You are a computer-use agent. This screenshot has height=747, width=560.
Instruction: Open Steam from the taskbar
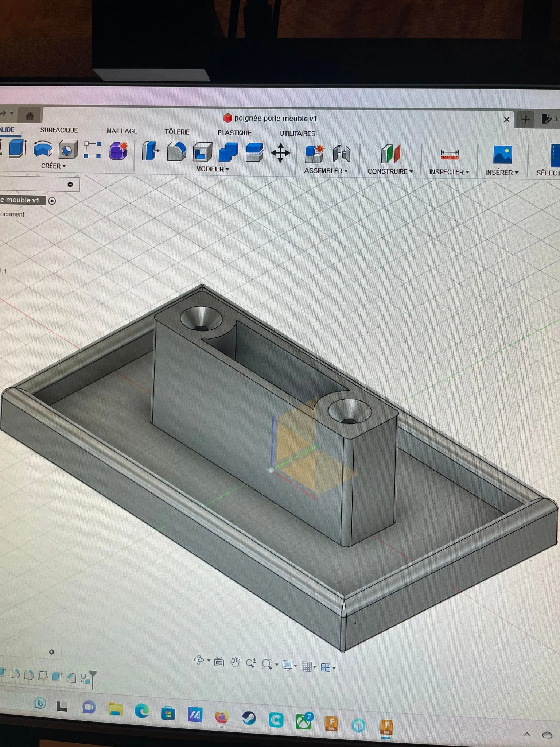(249, 718)
